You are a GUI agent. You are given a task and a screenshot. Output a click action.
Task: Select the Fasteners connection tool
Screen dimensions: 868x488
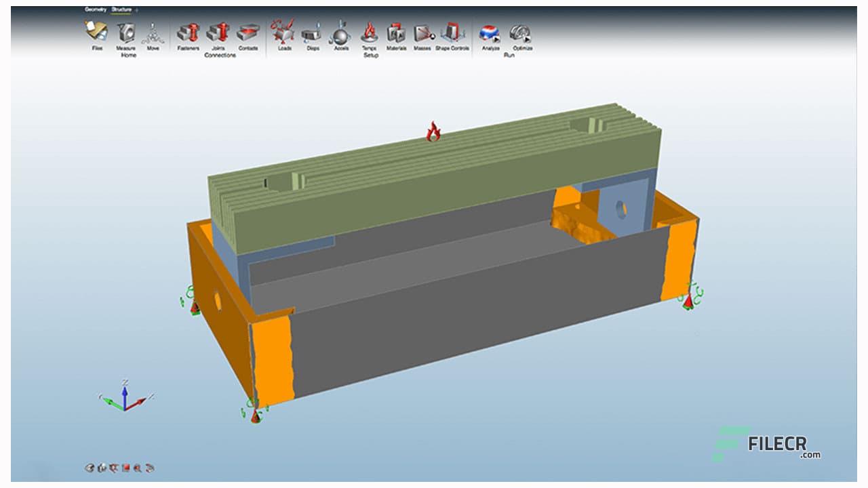click(188, 33)
